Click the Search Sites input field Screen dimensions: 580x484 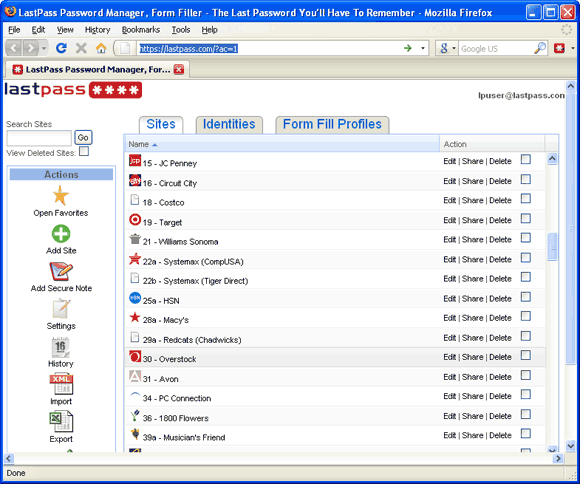pyautogui.click(x=39, y=138)
